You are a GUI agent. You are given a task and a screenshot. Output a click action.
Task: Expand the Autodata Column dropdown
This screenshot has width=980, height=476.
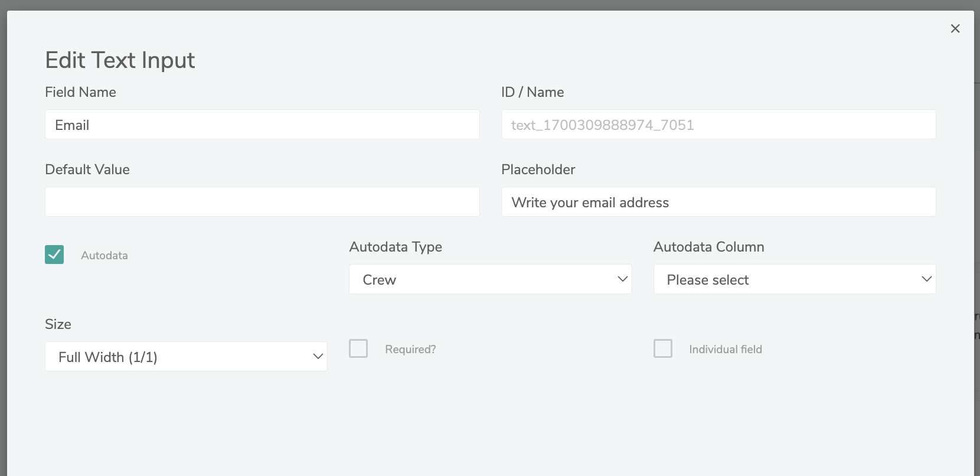(794, 279)
